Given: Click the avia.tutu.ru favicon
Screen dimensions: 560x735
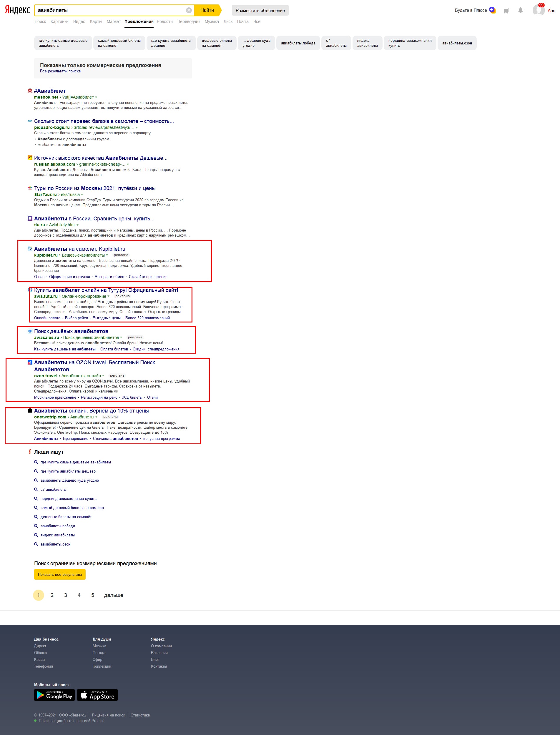Looking at the screenshot, I should point(30,290).
